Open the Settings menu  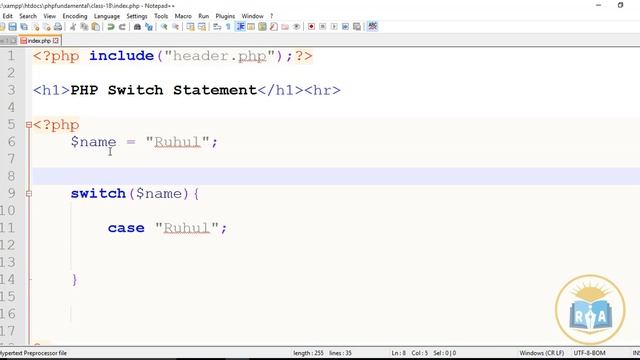[x=137, y=16]
